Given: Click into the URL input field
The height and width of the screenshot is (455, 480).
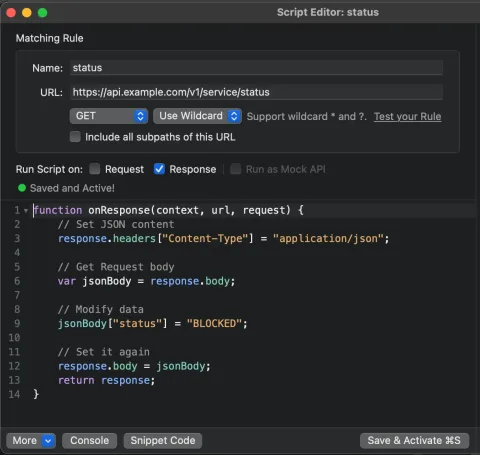Looking at the screenshot, I should [x=256, y=92].
